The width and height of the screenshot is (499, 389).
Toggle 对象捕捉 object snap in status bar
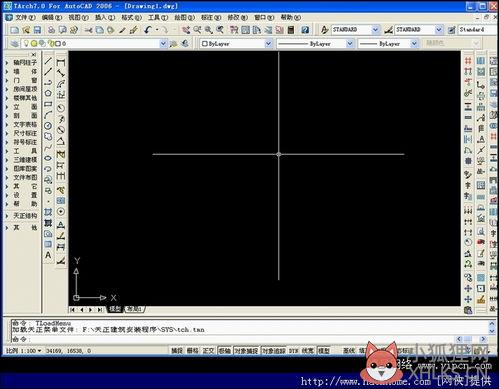246,351
